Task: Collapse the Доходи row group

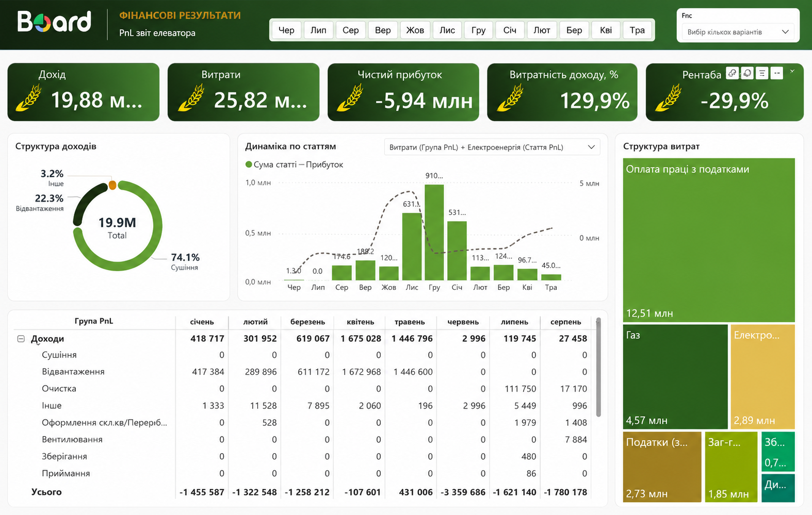Action: pyautogui.click(x=21, y=339)
